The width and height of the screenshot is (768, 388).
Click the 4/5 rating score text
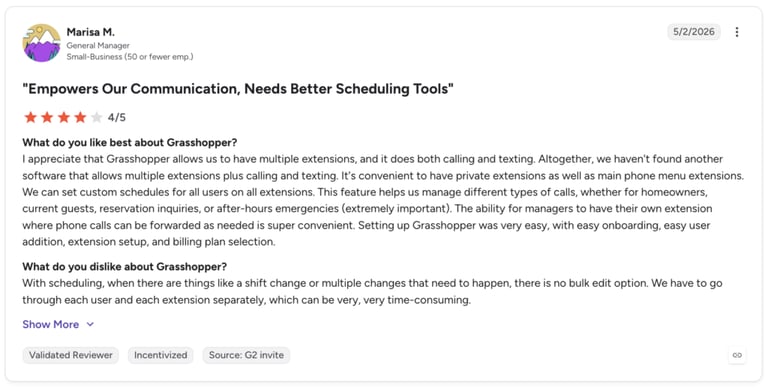point(117,118)
